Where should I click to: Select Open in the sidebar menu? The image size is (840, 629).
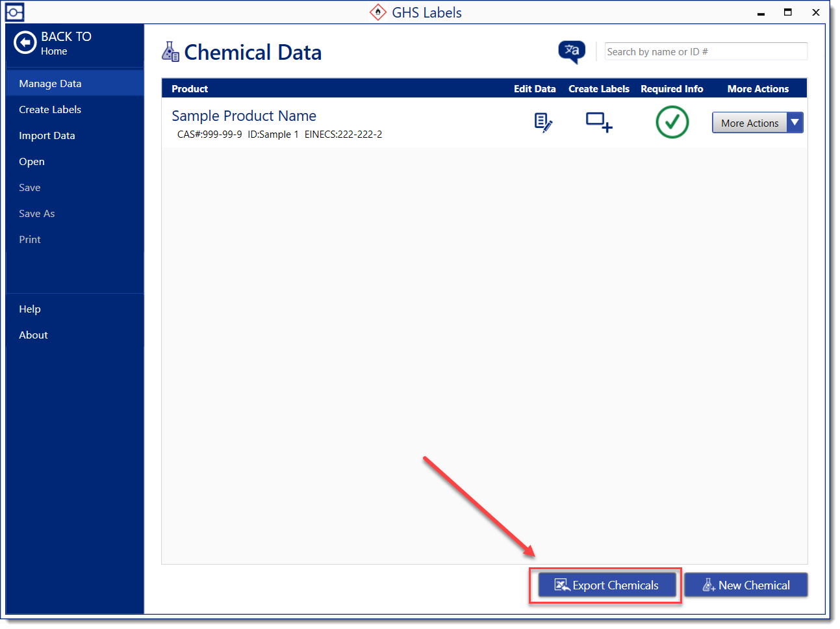tap(32, 162)
